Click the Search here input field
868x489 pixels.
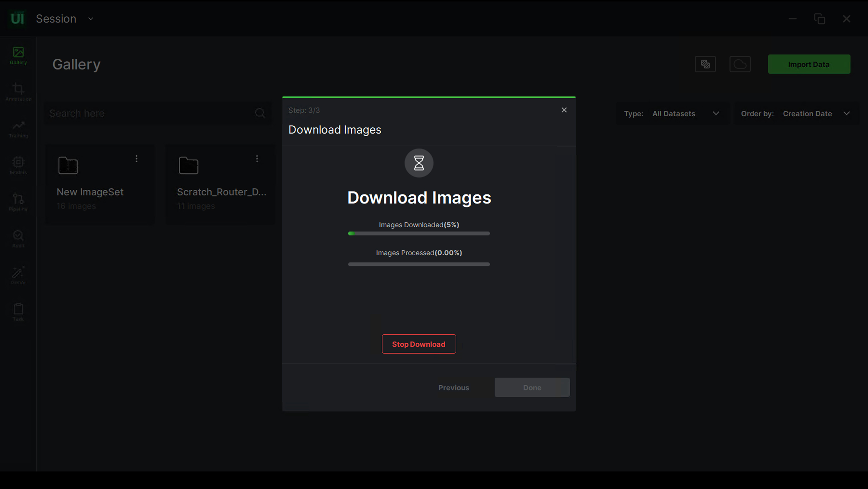point(150,113)
